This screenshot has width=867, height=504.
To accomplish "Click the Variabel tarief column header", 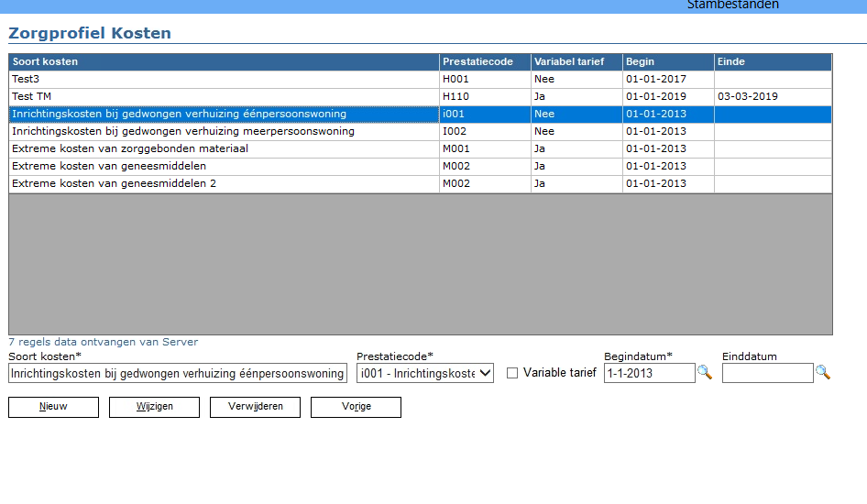I will 576,61.
